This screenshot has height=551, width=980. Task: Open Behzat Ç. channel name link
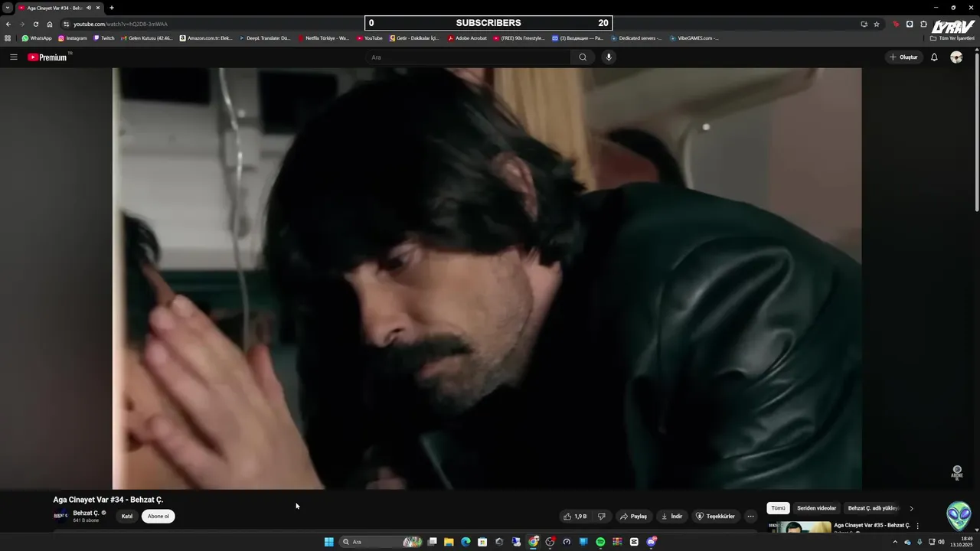(x=86, y=513)
